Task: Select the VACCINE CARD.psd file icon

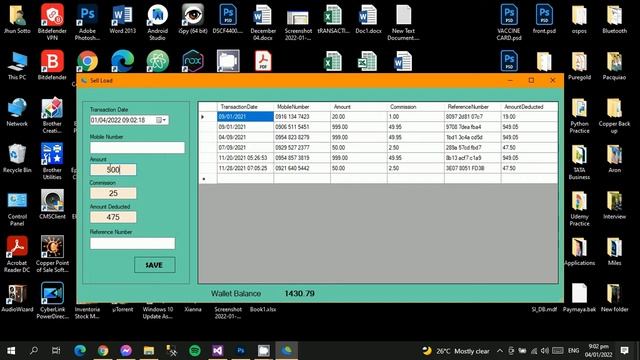Action: pyautogui.click(x=509, y=22)
